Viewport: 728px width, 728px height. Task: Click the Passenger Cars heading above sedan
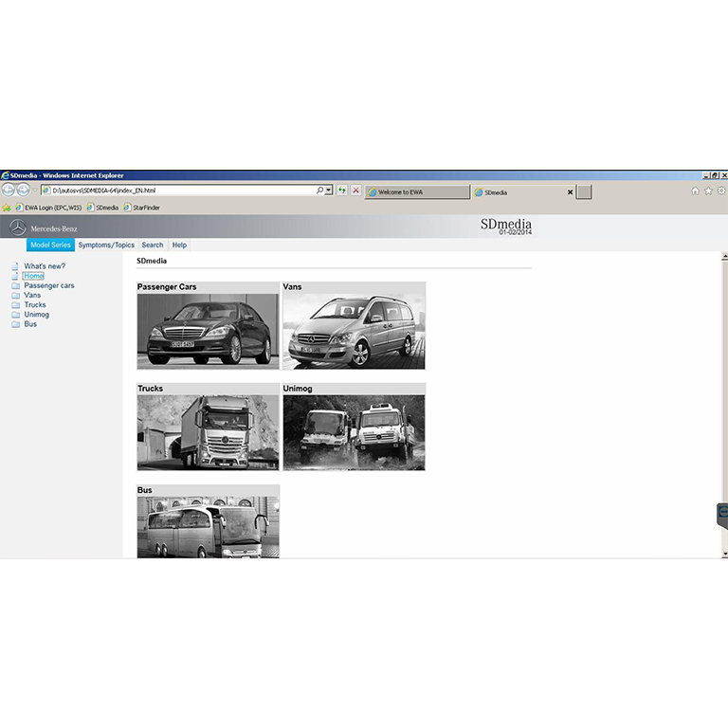pyautogui.click(x=167, y=287)
